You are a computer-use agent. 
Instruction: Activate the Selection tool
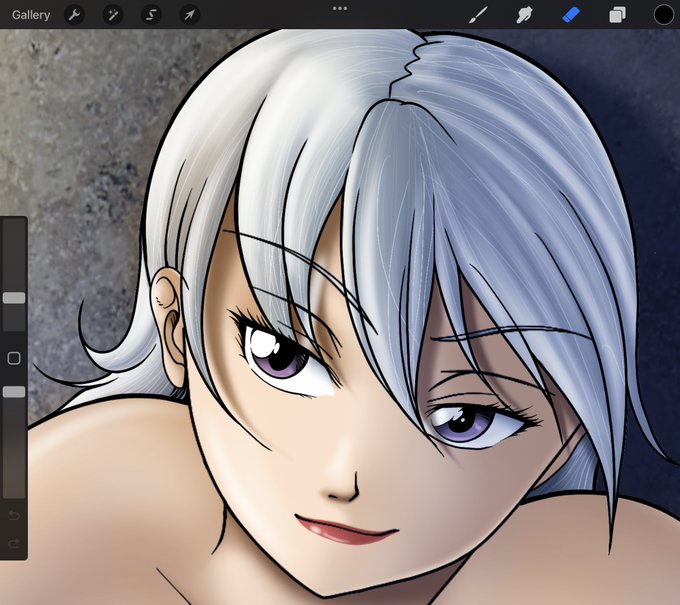pos(151,15)
